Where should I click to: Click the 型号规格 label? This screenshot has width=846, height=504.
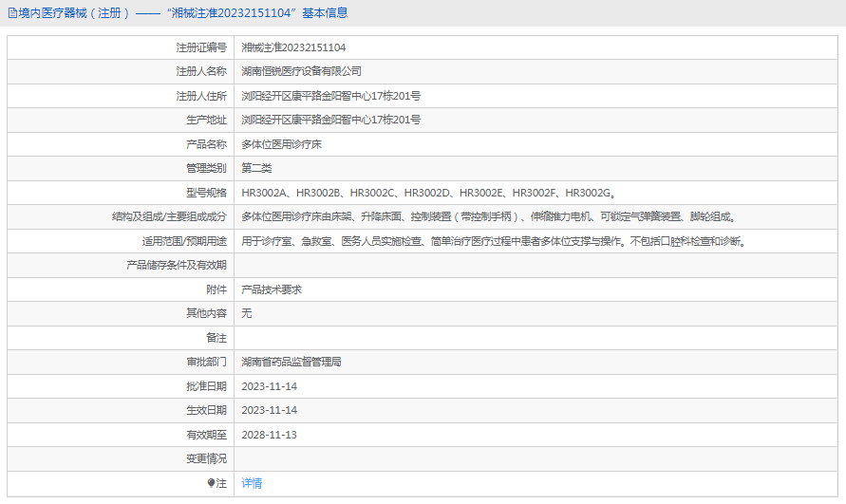click(x=206, y=193)
